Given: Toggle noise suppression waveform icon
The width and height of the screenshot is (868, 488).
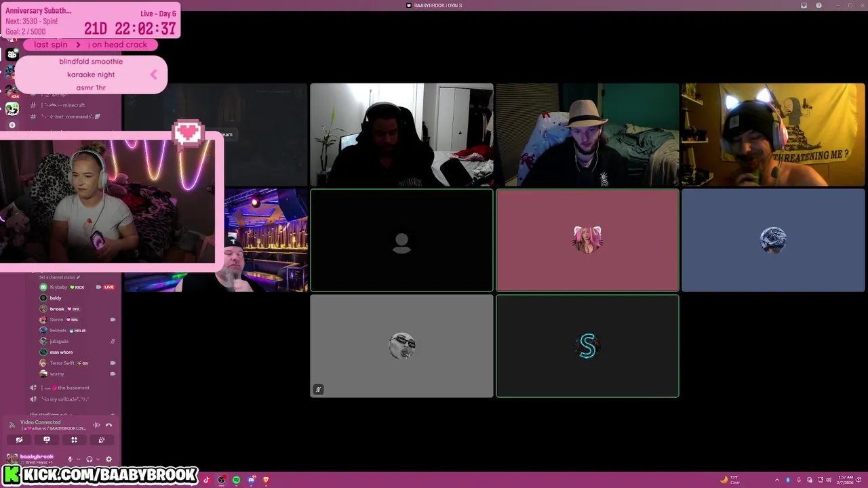Looking at the screenshot, I should 96,425.
